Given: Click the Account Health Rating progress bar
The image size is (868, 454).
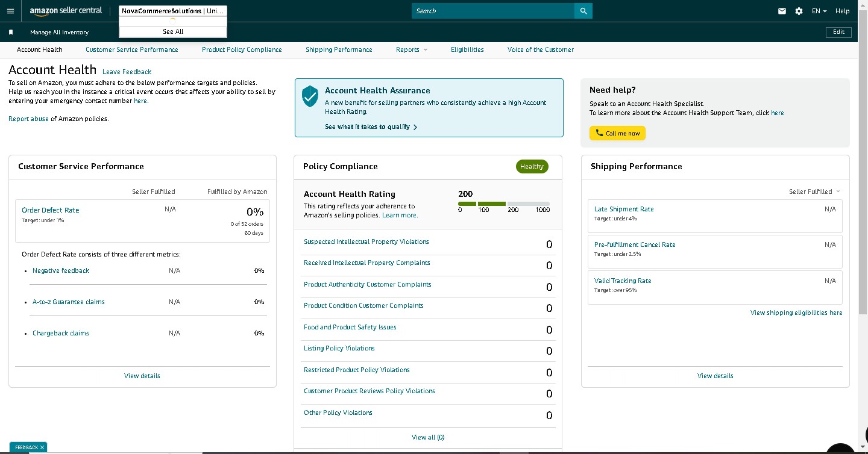Looking at the screenshot, I should coord(504,204).
